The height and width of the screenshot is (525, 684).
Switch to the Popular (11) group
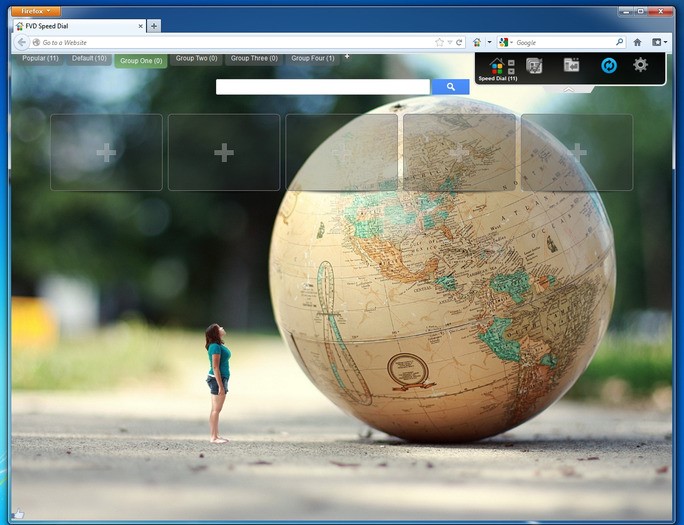click(40, 59)
